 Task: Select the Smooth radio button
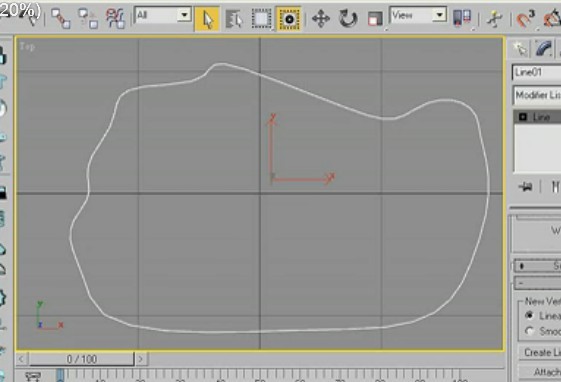(x=529, y=331)
